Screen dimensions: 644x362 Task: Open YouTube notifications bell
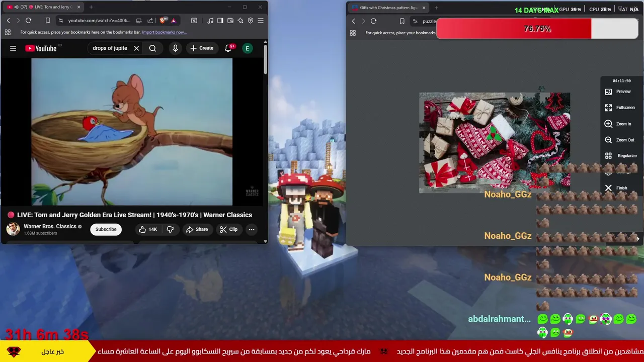coord(228,48)
